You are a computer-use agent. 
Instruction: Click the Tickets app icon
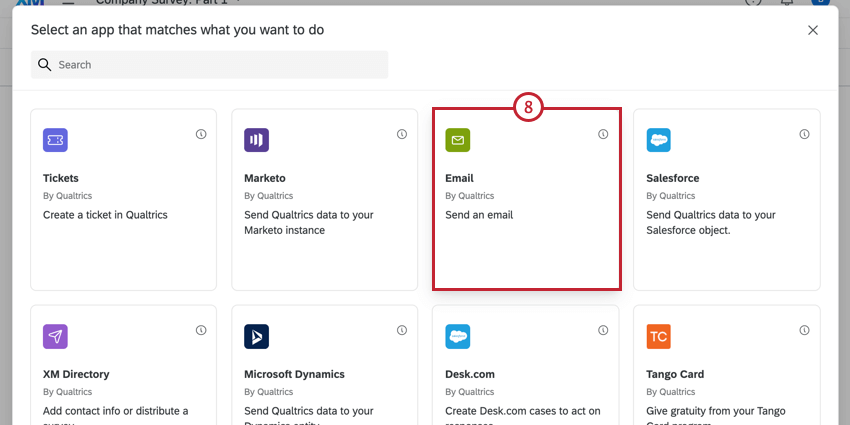(x=56, y=140)
